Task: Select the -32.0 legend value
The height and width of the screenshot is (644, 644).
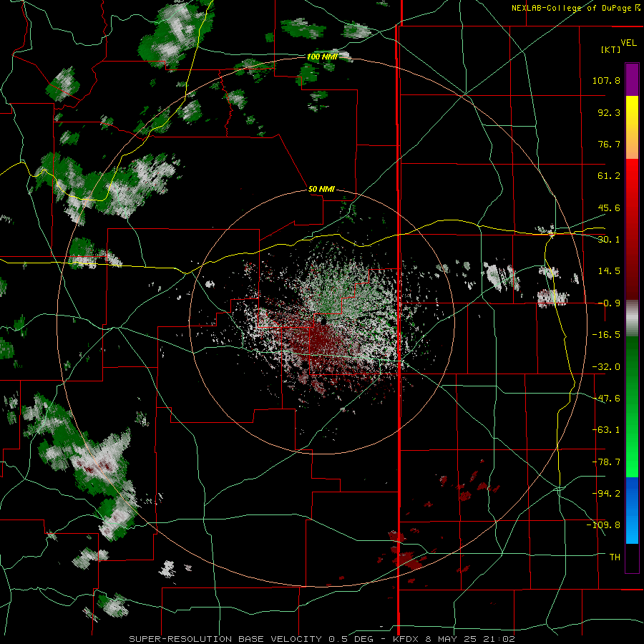Action: (x=606, y=367)
